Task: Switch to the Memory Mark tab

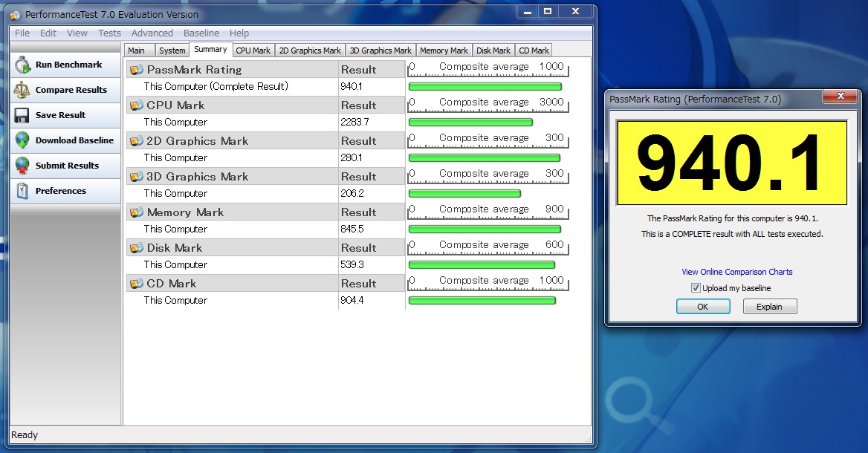Action: tap(444, 50)
